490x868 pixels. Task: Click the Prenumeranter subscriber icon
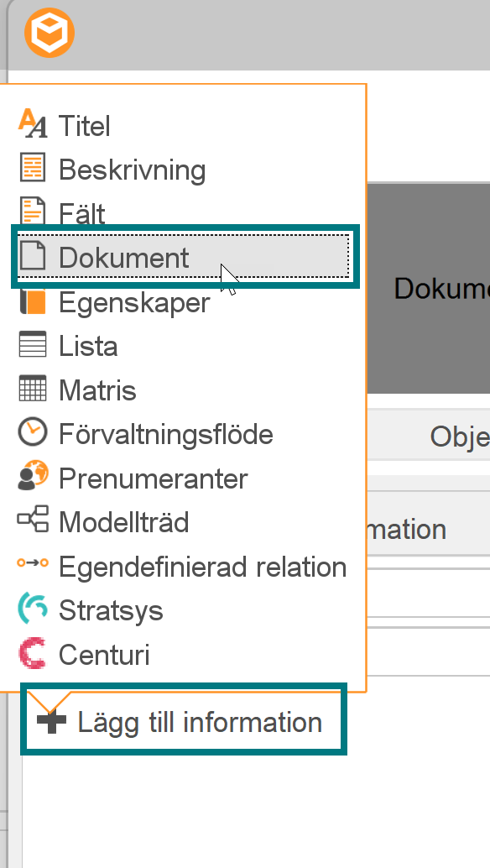click(x=31, y=478)
